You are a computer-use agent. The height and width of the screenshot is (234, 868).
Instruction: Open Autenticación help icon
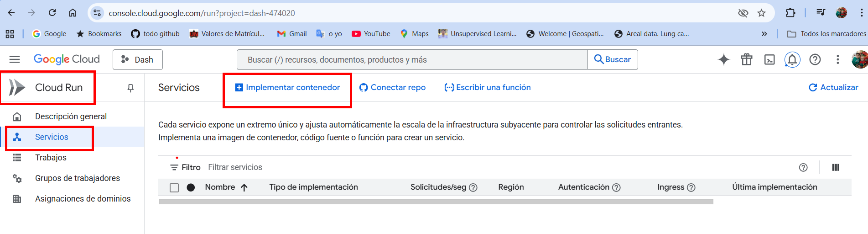616,187
